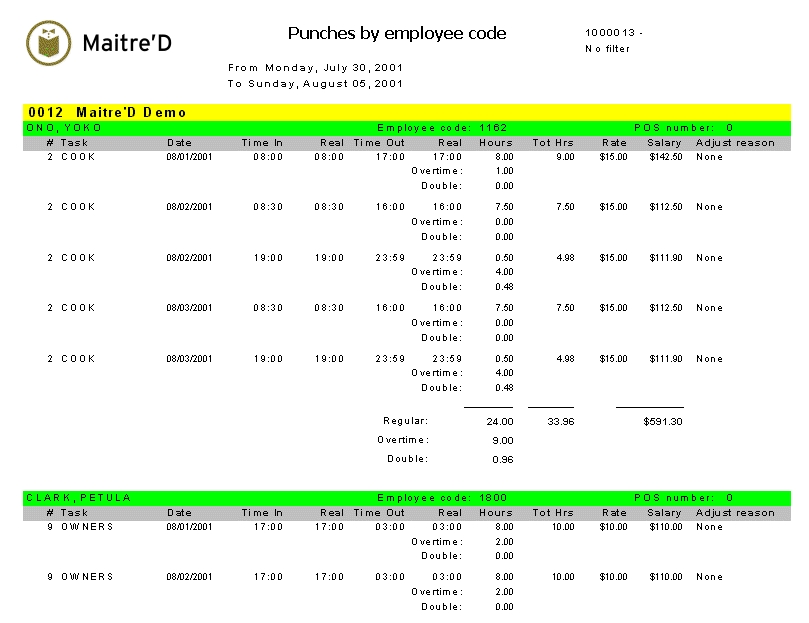Viewport: 809px width, 623px height.
Task: Select the $591.30 salary total
Action: point(664,422)
